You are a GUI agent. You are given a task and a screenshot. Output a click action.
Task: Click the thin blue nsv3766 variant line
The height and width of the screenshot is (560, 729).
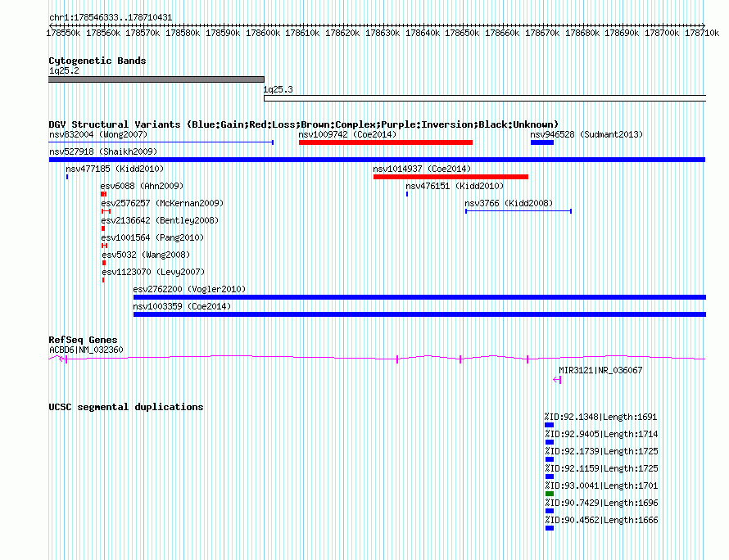click(x=518, y=211)
